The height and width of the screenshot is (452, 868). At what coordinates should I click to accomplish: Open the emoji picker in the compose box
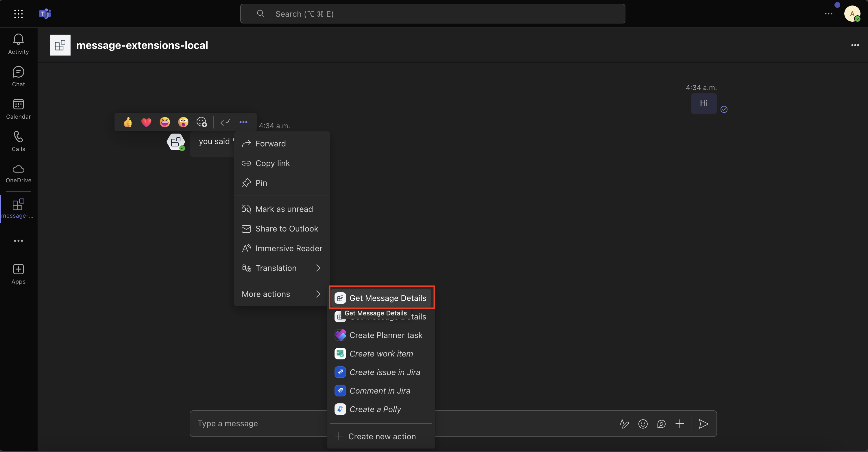point(643,424)
